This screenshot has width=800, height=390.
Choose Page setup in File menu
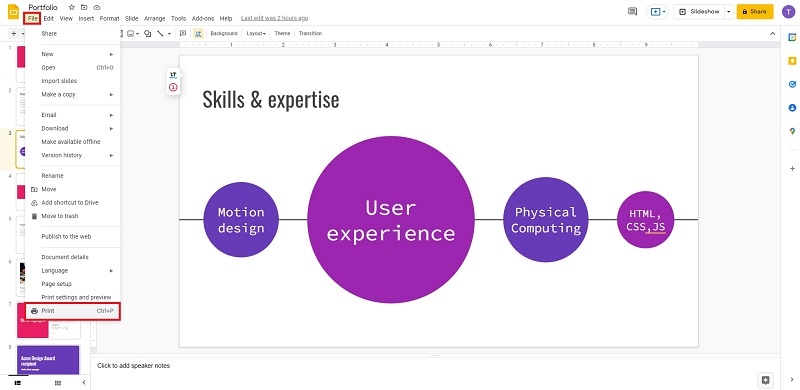click(72, 284)
